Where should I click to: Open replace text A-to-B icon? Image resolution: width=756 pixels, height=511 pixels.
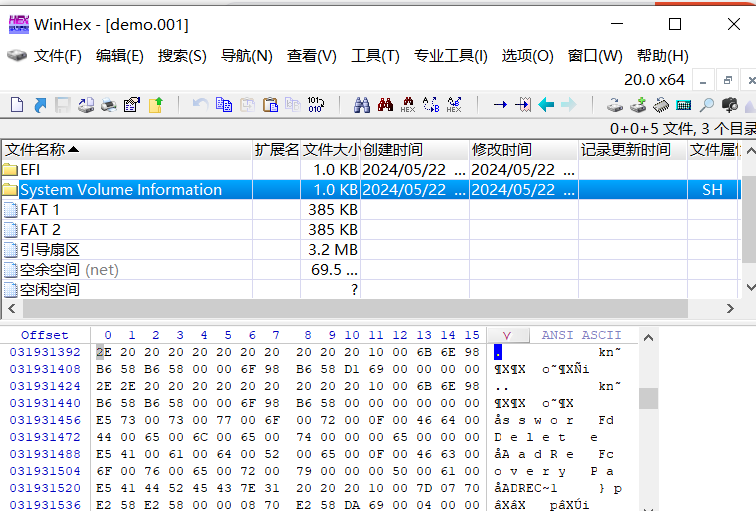pos(431,105)
